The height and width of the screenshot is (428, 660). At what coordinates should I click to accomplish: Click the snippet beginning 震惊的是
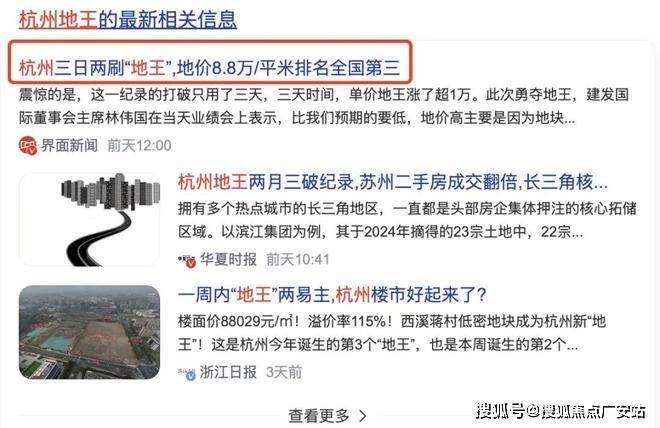point(324,106)
